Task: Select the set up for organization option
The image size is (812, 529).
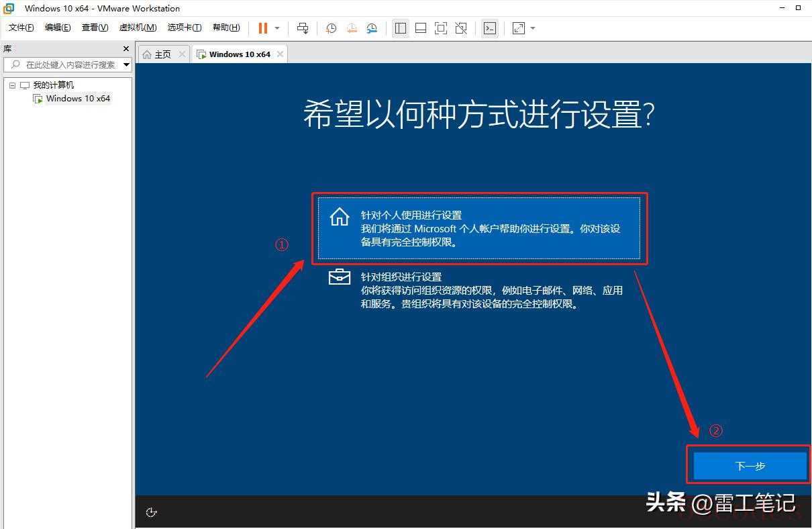Action: (478, 290)
